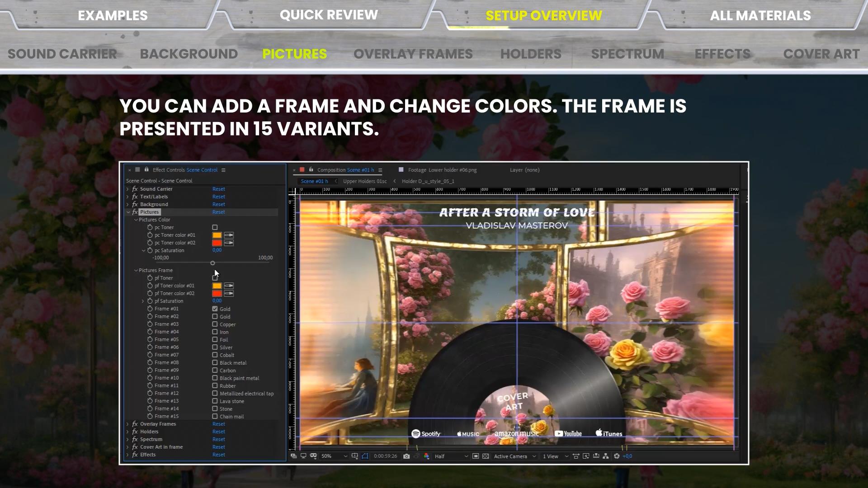Click eyedropper icon for pc Toner color #02

[229, 243]
